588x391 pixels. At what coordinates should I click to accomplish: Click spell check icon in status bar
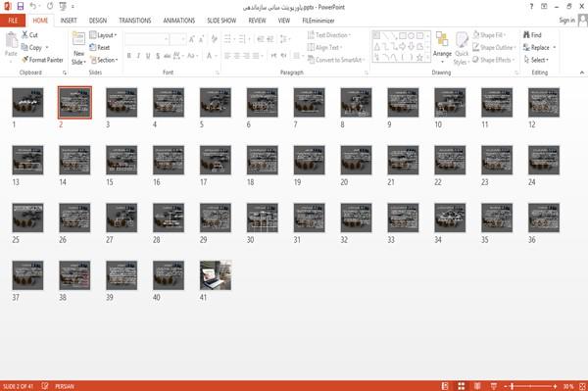point(45,386)
